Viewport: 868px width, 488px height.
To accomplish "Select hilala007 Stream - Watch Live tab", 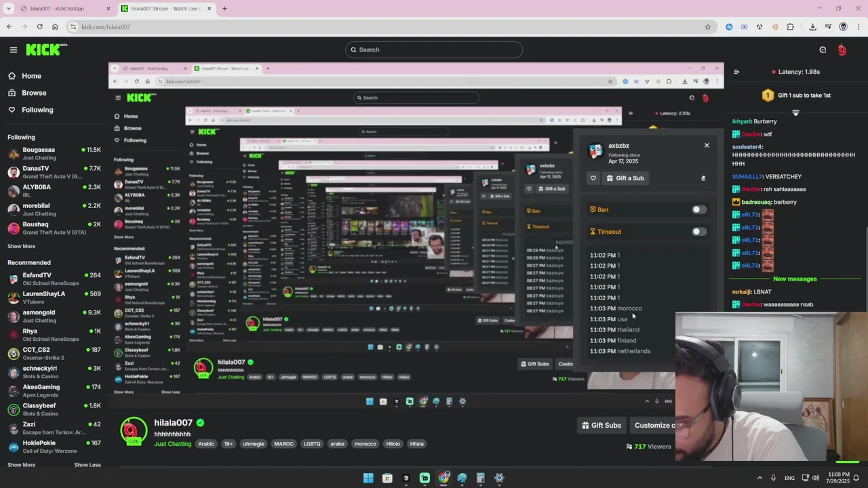I will [167, 9].
